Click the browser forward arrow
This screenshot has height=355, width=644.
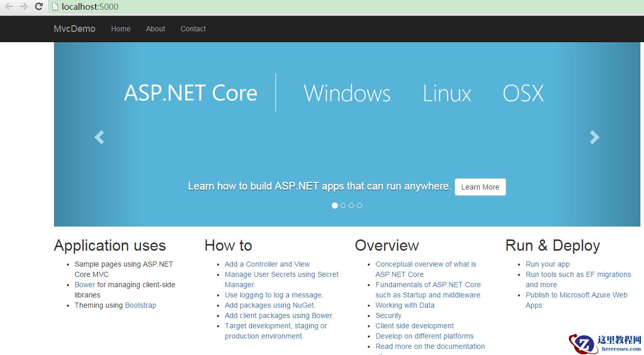(24, 7)
